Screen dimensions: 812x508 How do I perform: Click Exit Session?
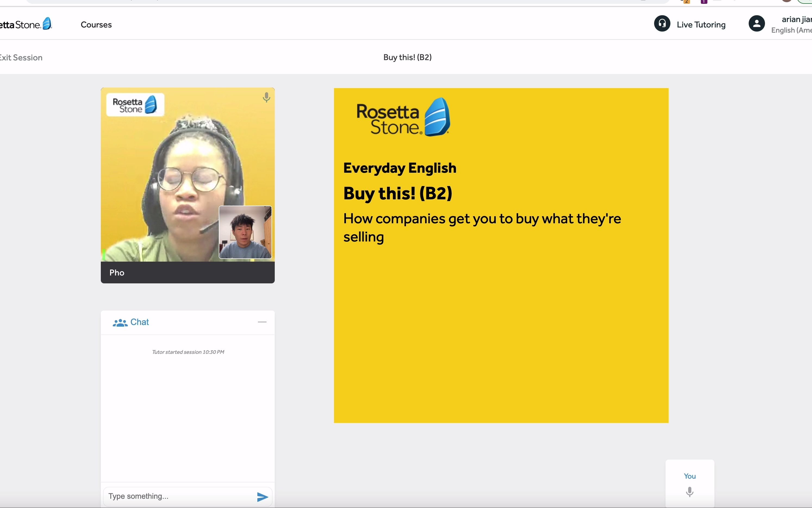(21, 57)
